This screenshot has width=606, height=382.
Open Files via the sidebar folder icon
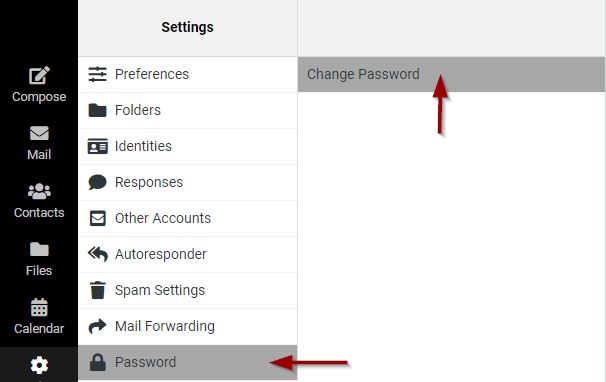39,249
